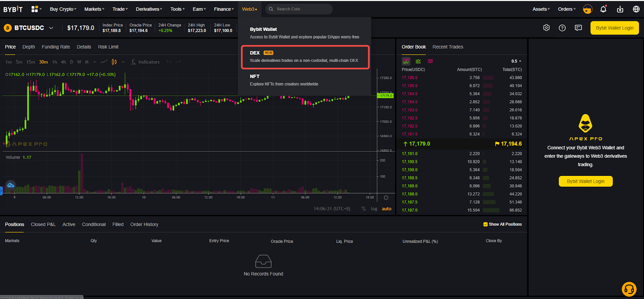Select the 1h timeframe

pos(55,62)
